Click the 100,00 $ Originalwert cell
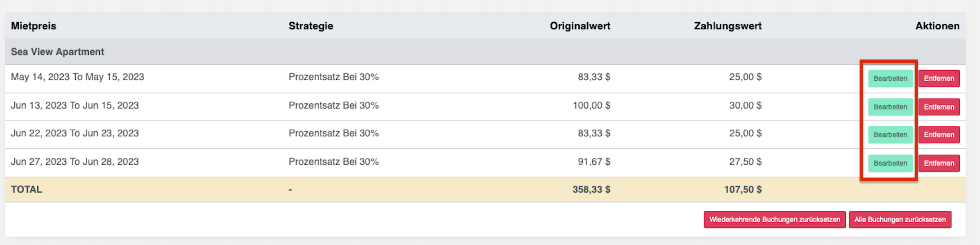The width and height of the screenshot is (980, 245). pyautogui.click(x=591, y=106)
